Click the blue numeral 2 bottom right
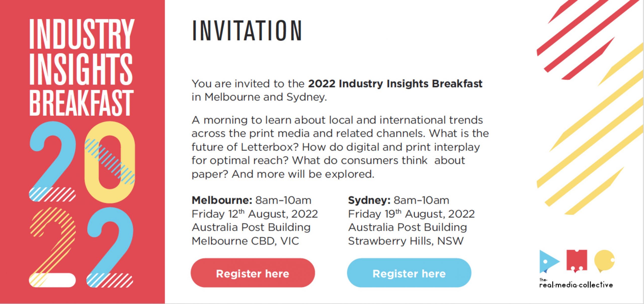This screenshot has width=644, height=304. point(110,247)
